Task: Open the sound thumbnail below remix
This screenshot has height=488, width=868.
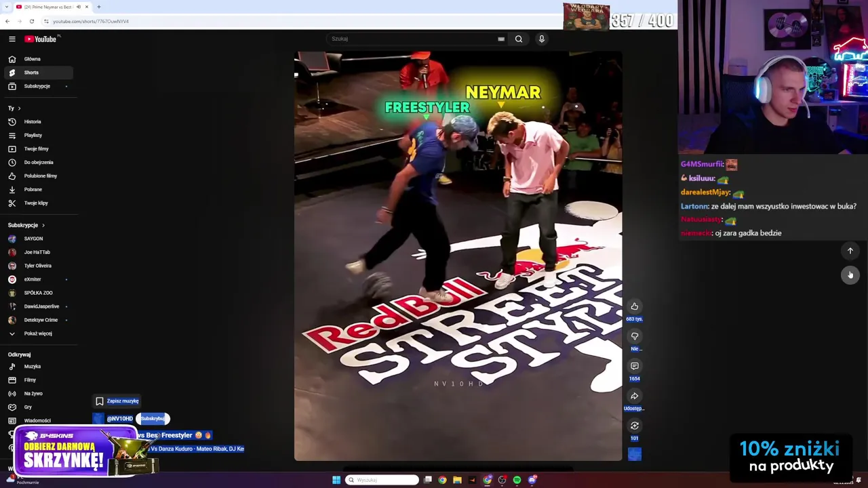Action: (x=635, y=454)
